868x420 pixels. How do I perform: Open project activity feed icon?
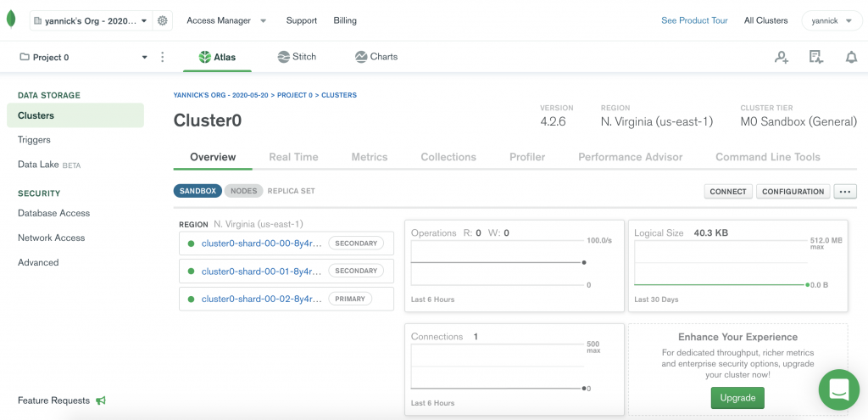coord(816,57)
